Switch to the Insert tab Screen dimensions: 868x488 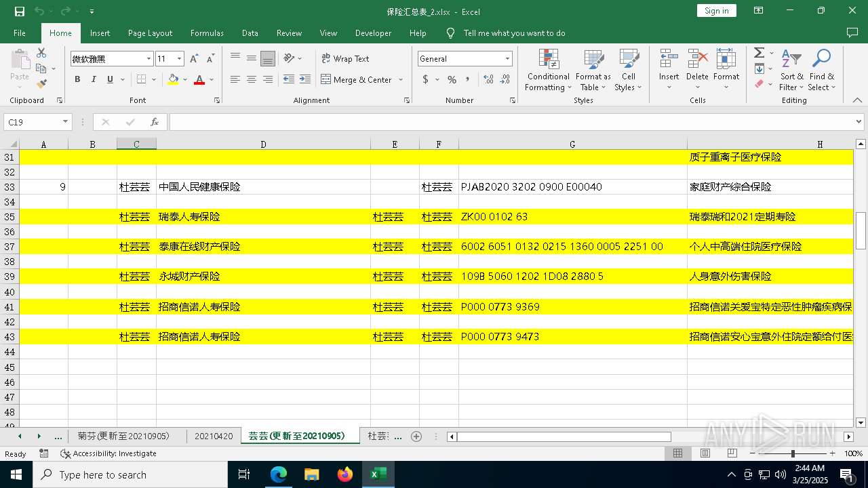(x=100, y=33)
